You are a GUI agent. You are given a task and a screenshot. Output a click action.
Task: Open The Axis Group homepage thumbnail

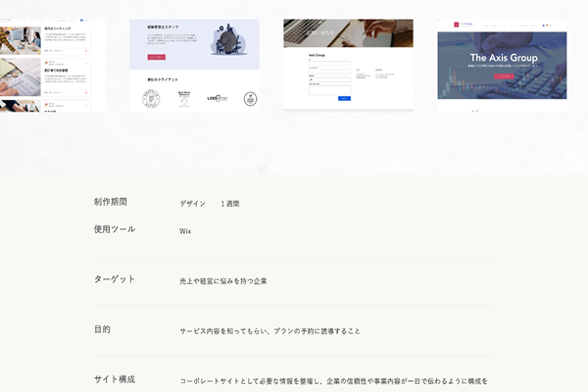coord(502,65)
